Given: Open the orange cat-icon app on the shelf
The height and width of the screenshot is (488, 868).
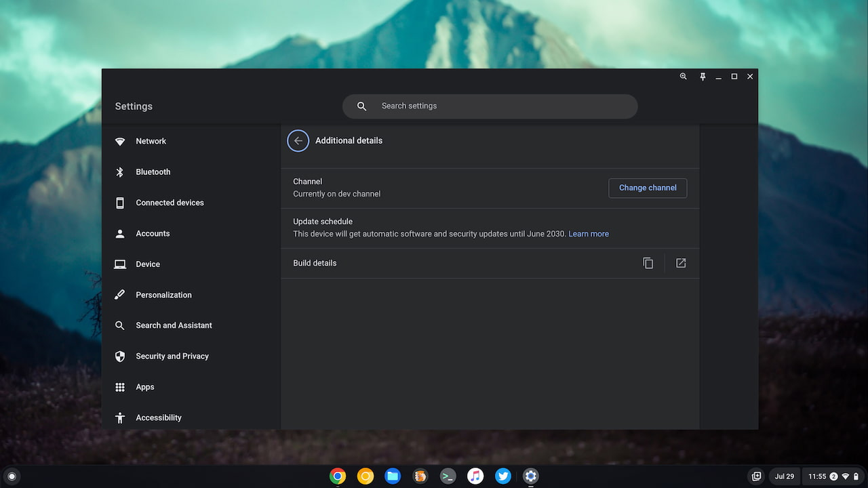Looking at the screenshot, I should coord(420,476).
